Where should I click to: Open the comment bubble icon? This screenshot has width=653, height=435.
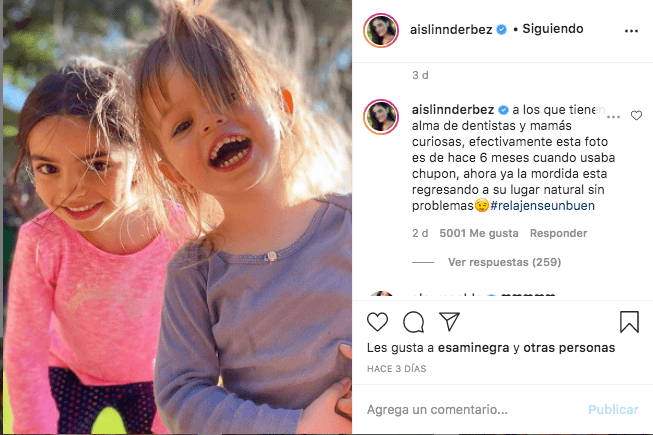point(414,322)
